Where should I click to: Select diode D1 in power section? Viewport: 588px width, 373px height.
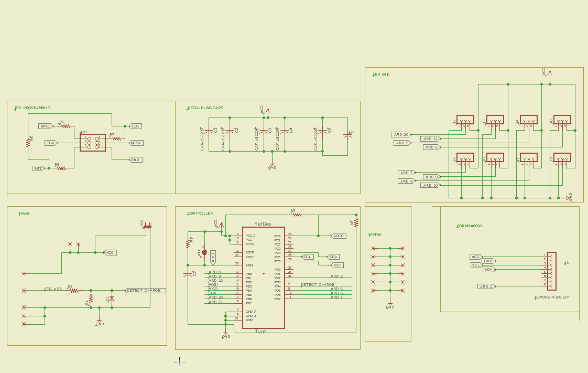point(112,299)
